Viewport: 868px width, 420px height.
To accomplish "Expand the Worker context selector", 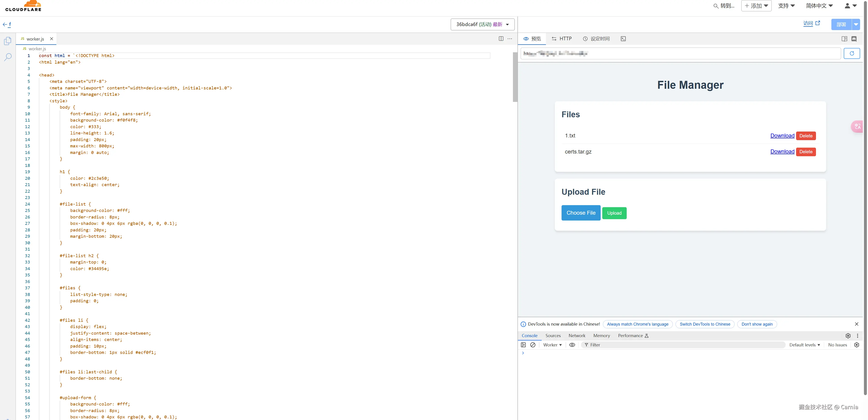I will 552,345.
